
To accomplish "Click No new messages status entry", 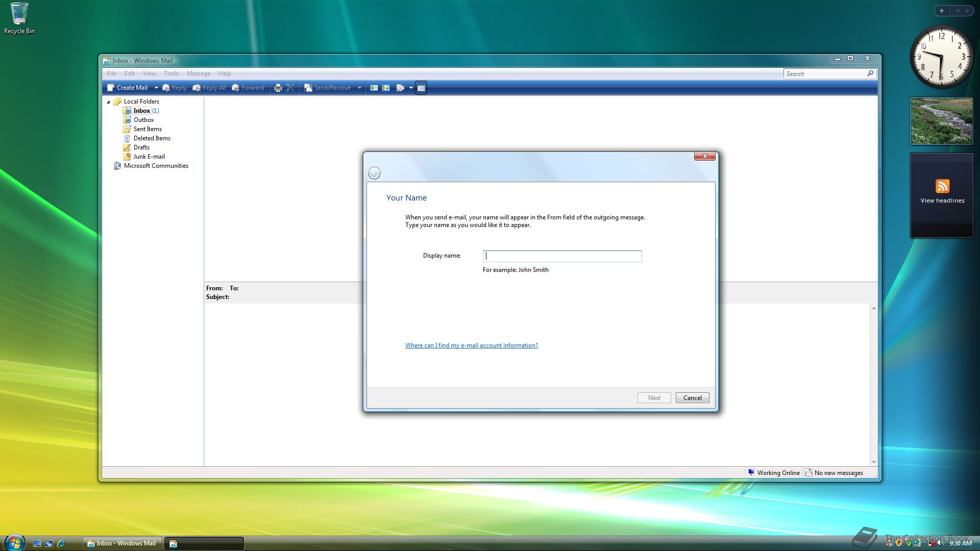I will tap(834, 473).
